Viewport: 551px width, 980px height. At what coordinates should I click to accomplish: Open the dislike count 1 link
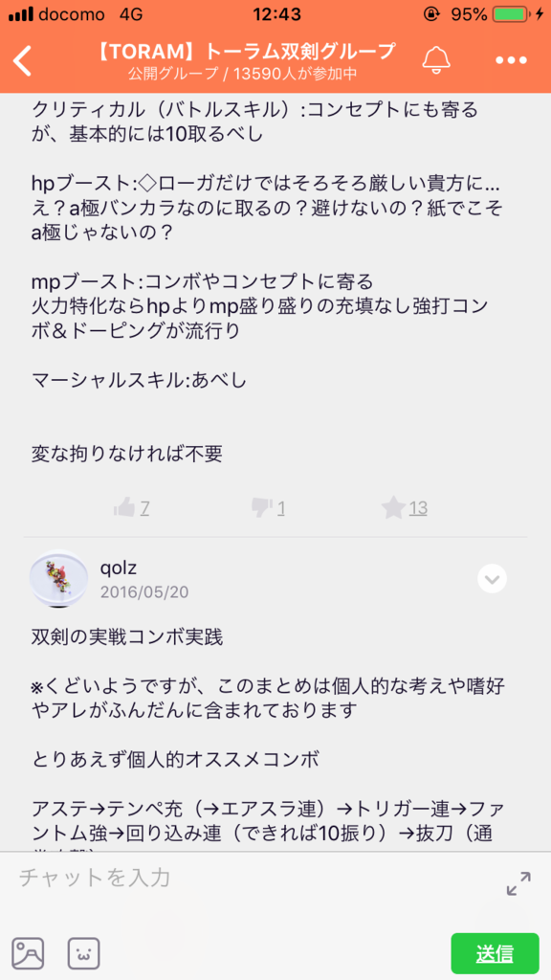[x=281, y=509]
